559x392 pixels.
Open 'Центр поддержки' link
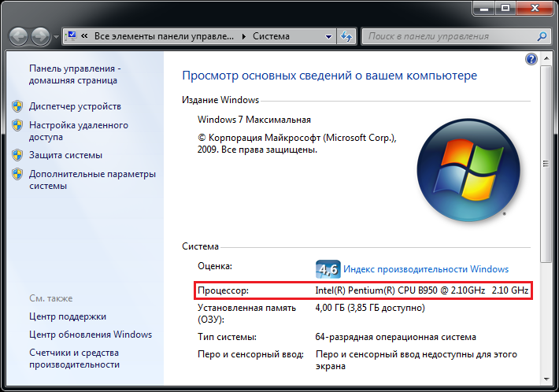(68, 316)
